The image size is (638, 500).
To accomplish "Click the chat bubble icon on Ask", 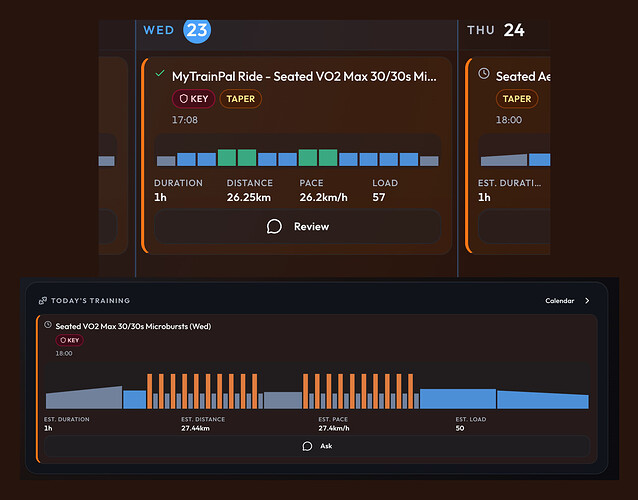I will tap(307, 446).
